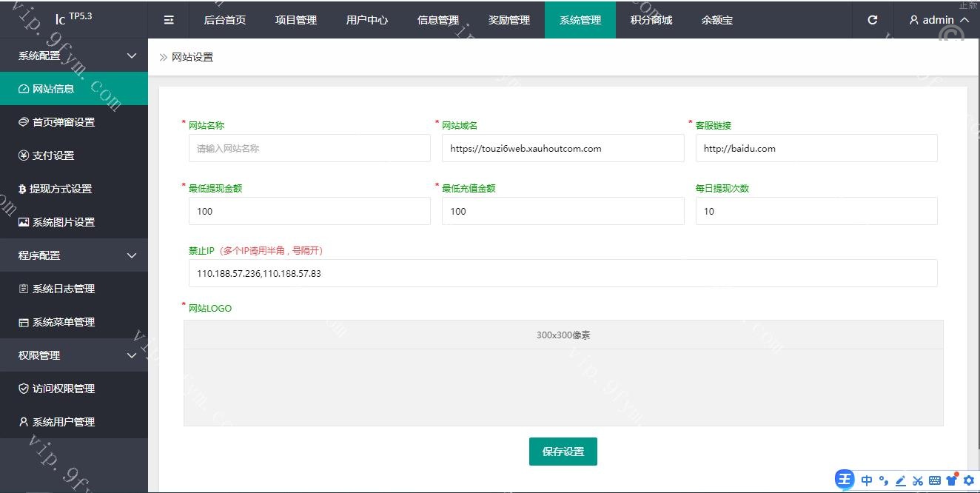Click the sidebar collapse hamburger icon
The width and height of the screenshot is (980, 493).
click(x=169, y=20)
